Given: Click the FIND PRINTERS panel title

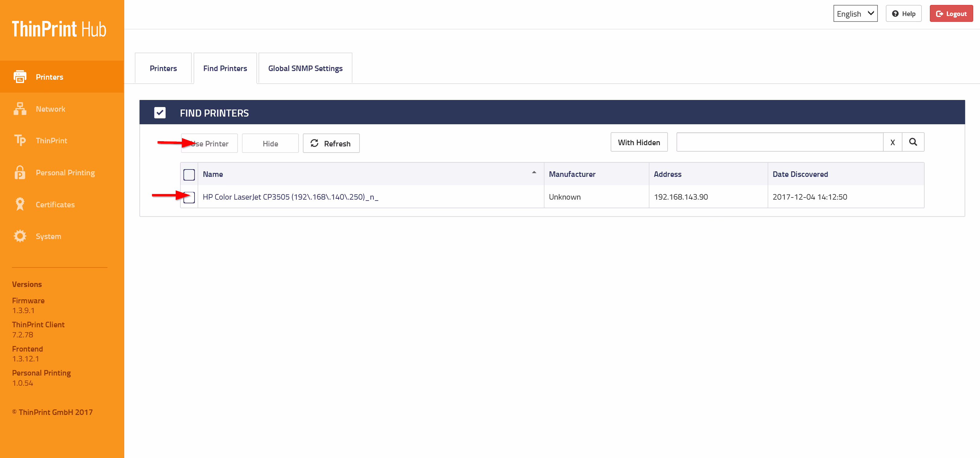Looking at the screenshot, I should pos(214,113).
